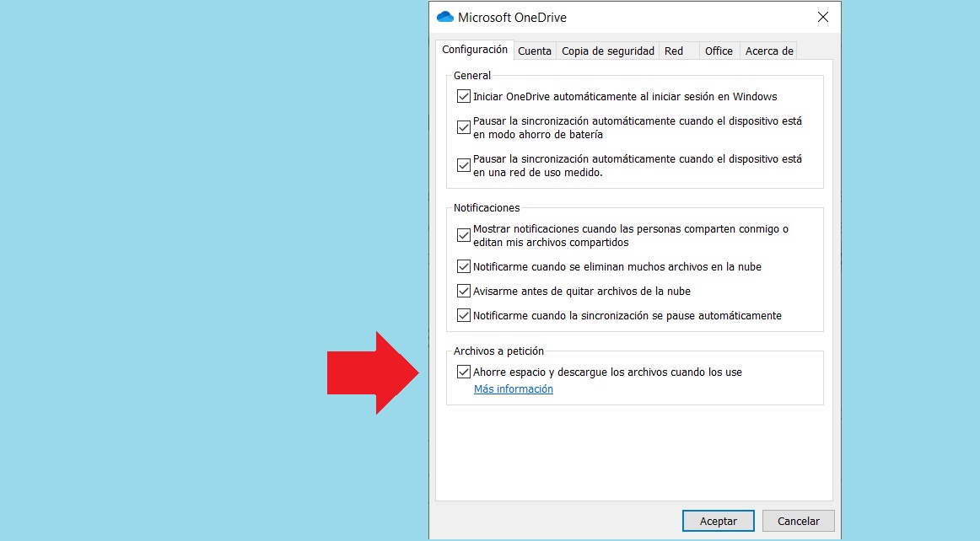980x541 pixels.
Task: Toggle Iniciar OneDrive automáticamente checkbox
Action: (464, 96)
